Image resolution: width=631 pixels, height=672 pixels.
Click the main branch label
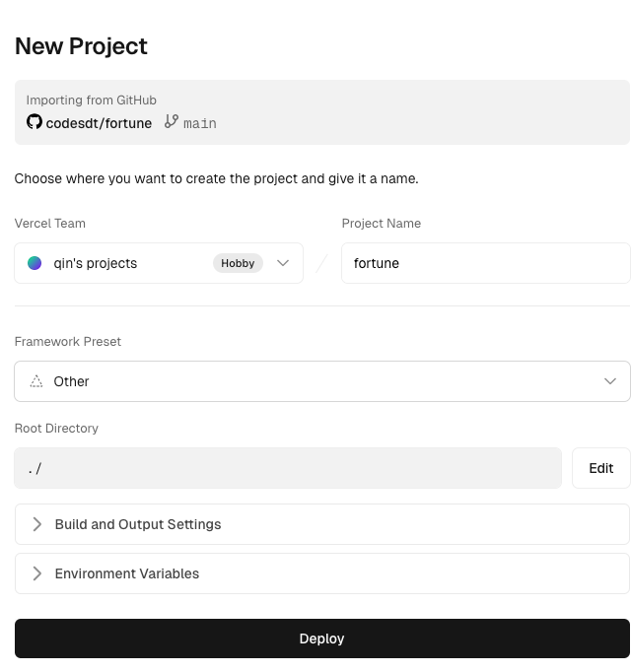coord(200,123)
